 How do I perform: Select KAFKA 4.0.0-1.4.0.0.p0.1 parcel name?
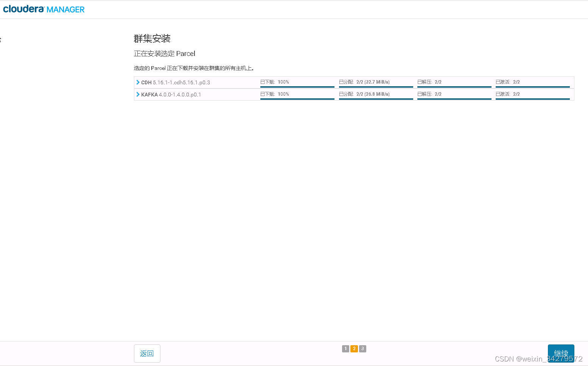[171, 95]
